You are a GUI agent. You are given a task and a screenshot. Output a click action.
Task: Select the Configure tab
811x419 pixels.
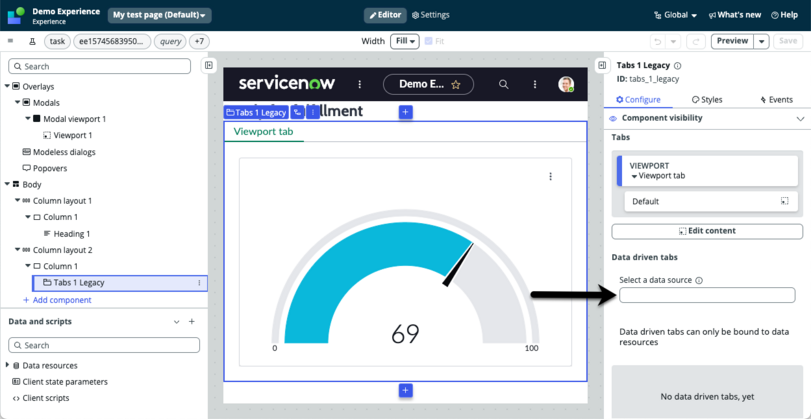pos(638,100)
